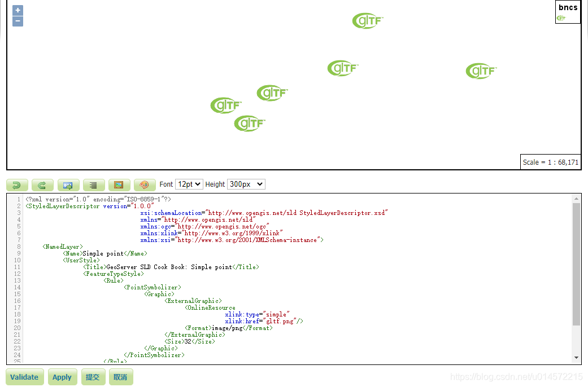
Task: Click the Format image/png line
Action: point(229,328)
